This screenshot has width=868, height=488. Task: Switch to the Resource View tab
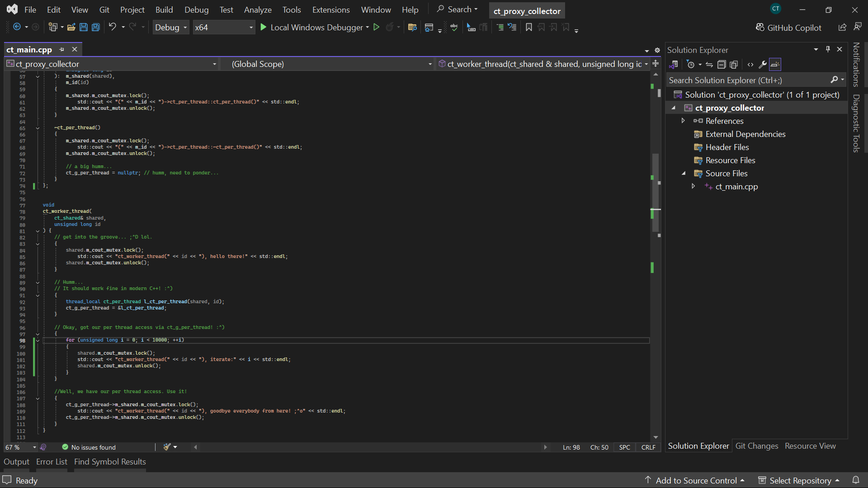coord(810,446)
